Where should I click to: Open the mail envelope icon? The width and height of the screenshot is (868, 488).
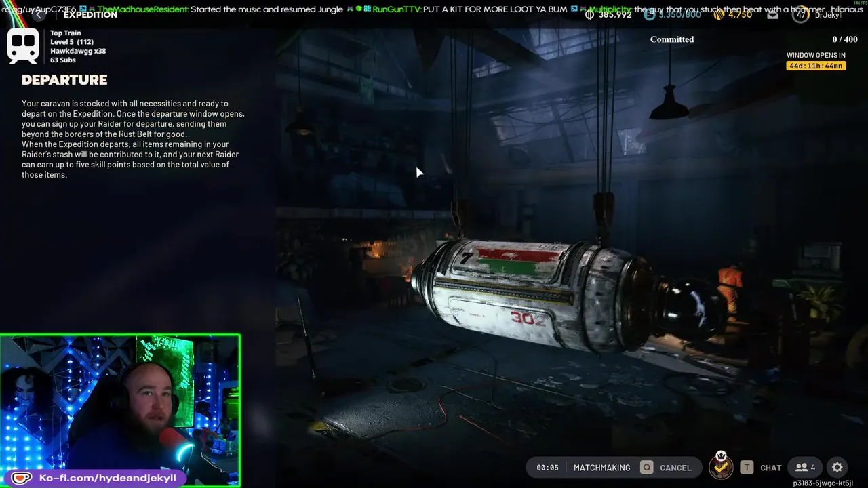(x=772, y=14)
